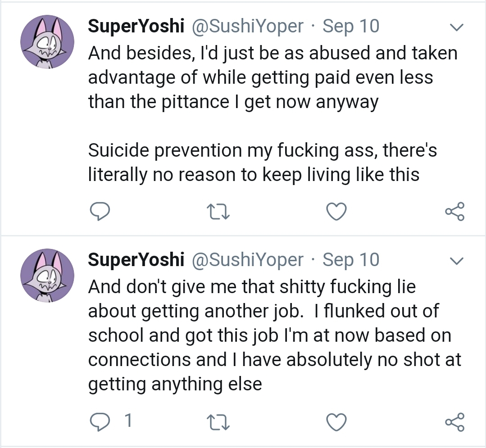Share the first SuperYoshi tweet
This screenshot has width=486, height=448.
point(454,212)
